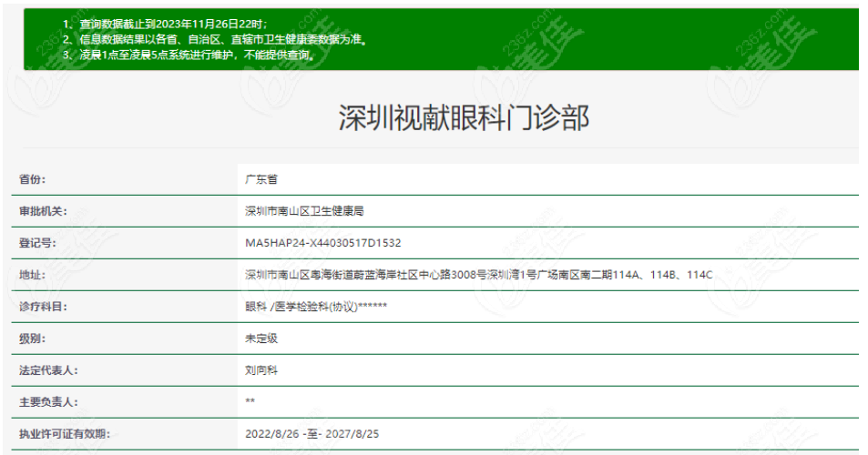Click the 登记号 label
The height and width of the screenshot is (455, 868).
click(37, 243)
